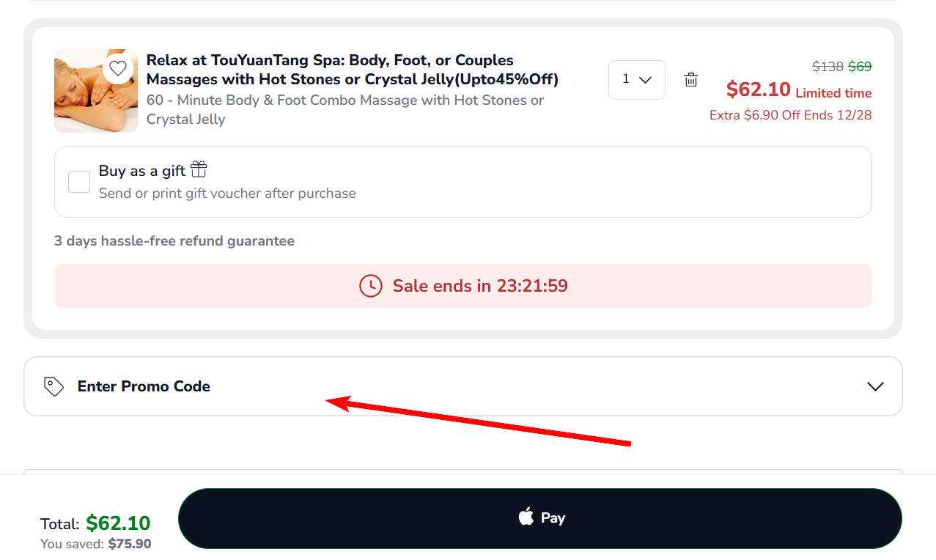
Task: Click the chevron on the promo code row
Action: [874, 386]
